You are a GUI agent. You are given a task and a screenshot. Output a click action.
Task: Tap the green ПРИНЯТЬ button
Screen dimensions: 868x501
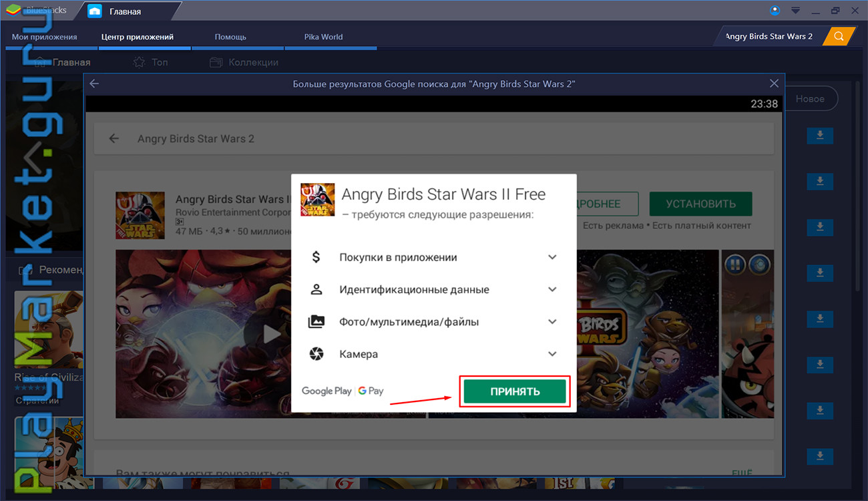pyautogui.click(x=515, y=391)
